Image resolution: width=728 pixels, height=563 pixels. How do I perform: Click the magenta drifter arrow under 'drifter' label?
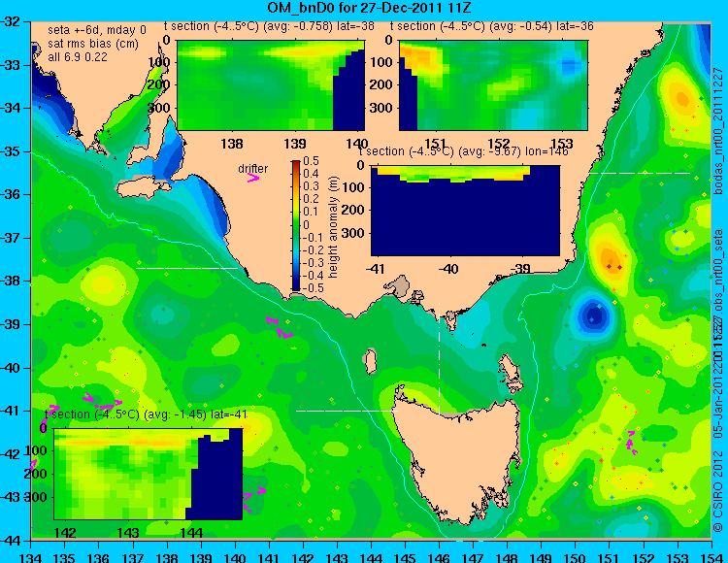[253, 178]
